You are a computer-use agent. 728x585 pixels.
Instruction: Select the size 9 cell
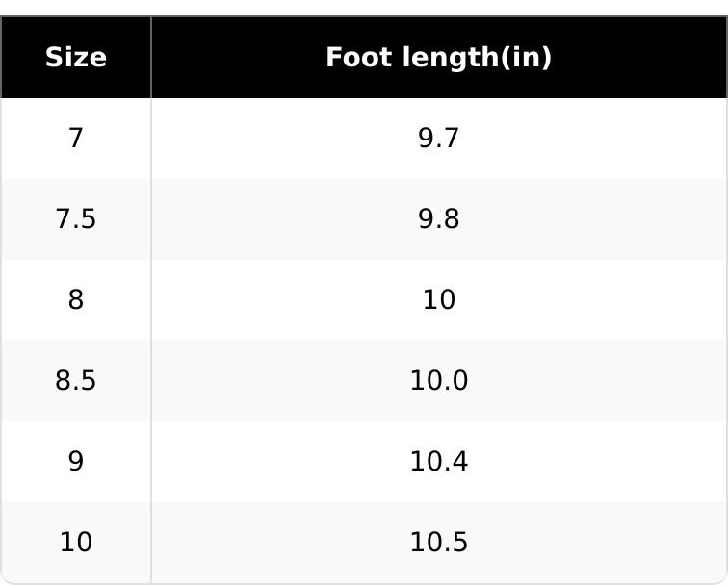(76, 462)
